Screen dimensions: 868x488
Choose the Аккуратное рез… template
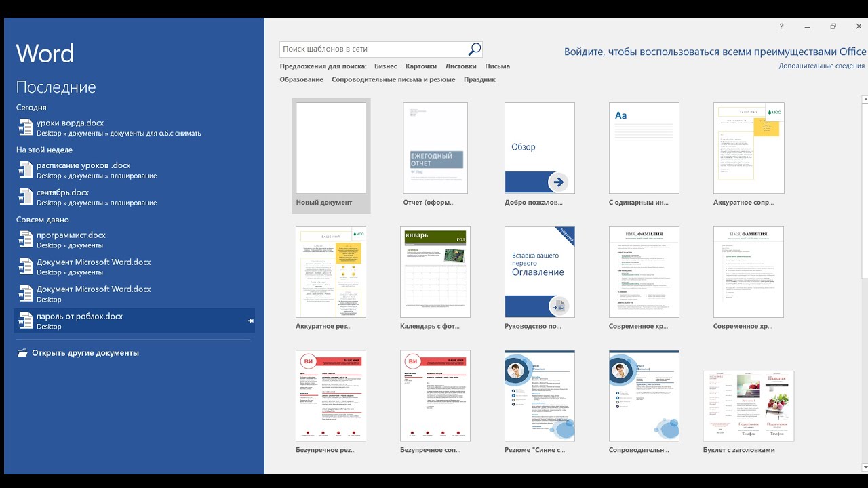click(x=331, y=279)
